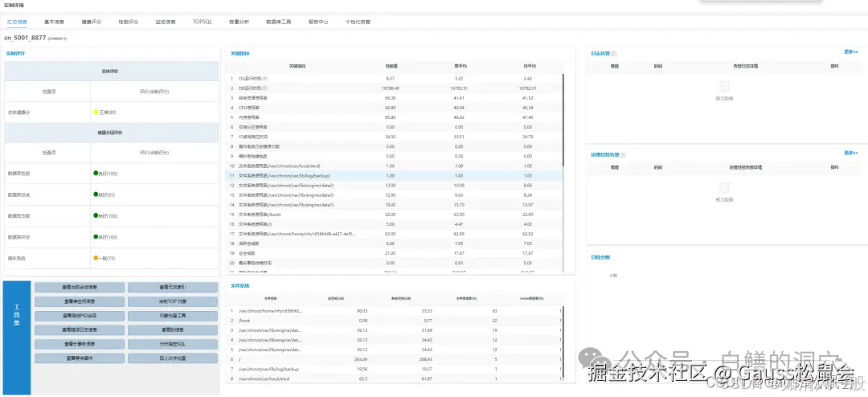
Task: Select the 汇总信息 tab
Action: point(17,23)
